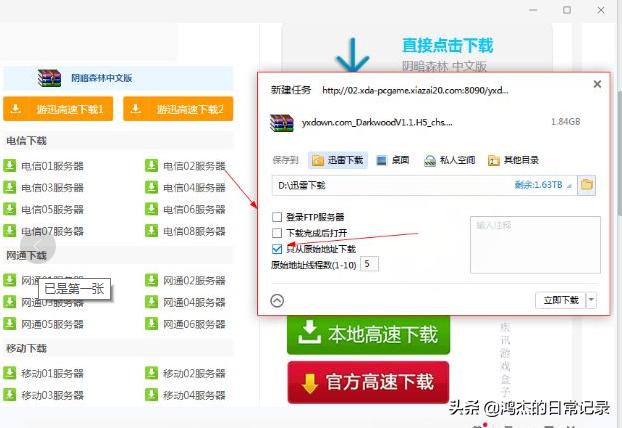
Task: Click the WinRAR archive icon in the dialog
Action: point(281,122)
